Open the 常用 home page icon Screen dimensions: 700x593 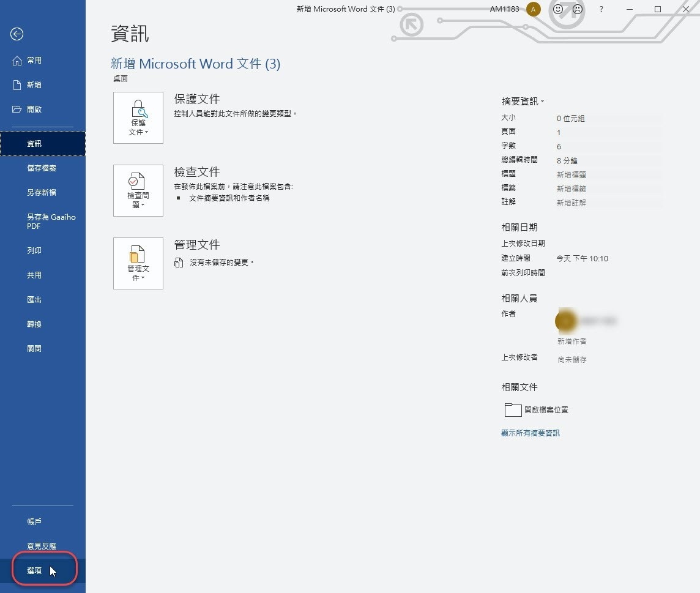click(x=17, y=61)
